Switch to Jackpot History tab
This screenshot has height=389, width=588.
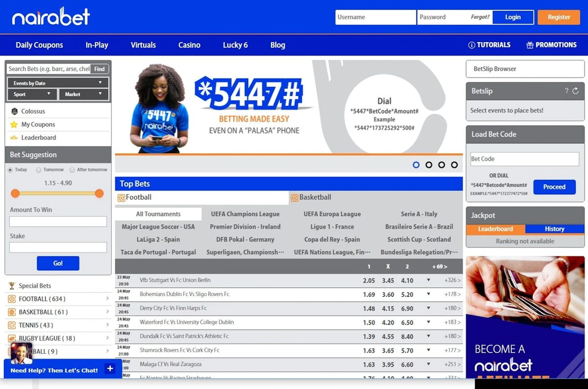click(555, 229)
